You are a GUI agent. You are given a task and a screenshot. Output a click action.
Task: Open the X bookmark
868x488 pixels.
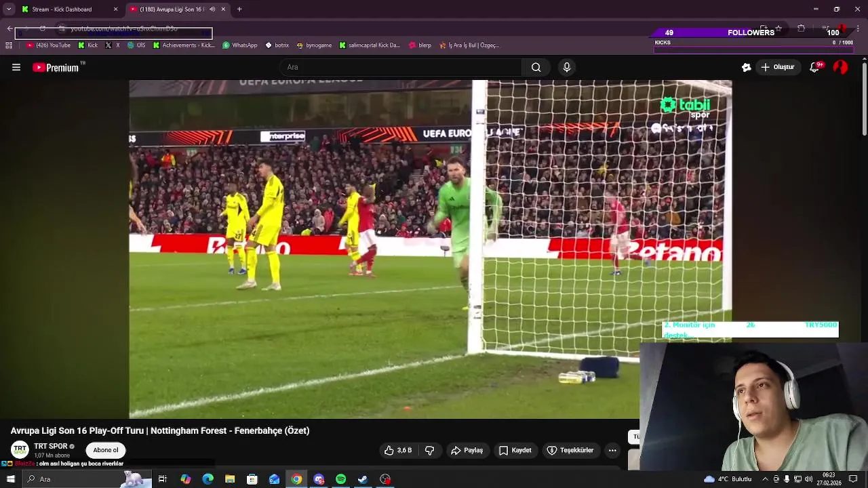113,45
